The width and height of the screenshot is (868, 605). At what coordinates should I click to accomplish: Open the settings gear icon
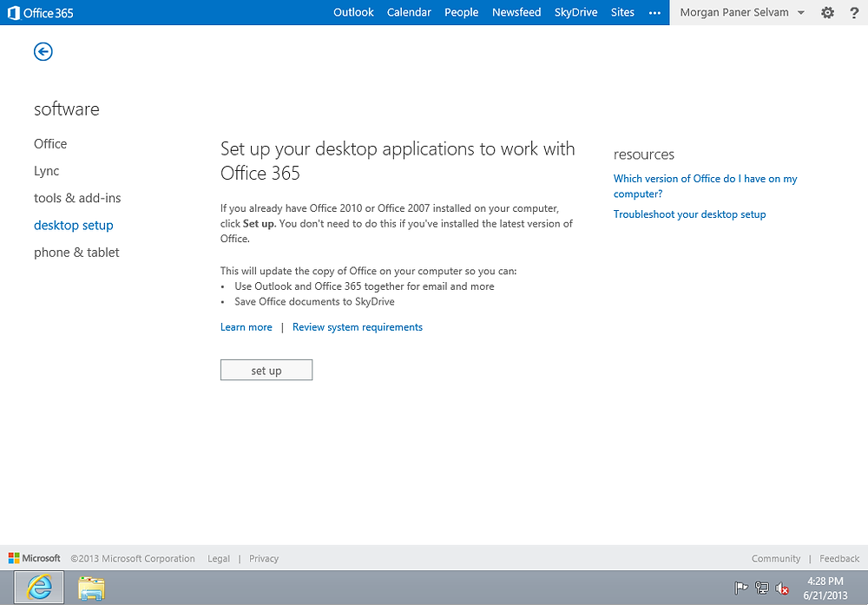(827, 13)
